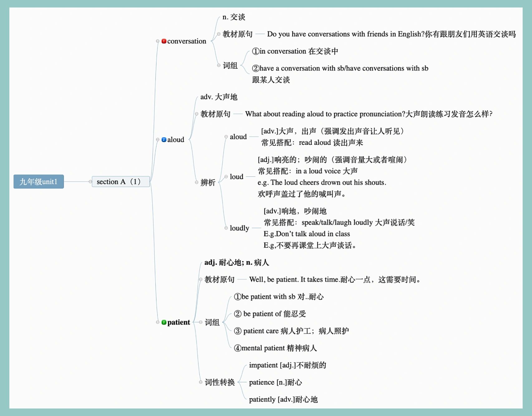532x416 pixels.
Task: Collapse the aloud sub-node in 辨析
Action: coord(226,137)
